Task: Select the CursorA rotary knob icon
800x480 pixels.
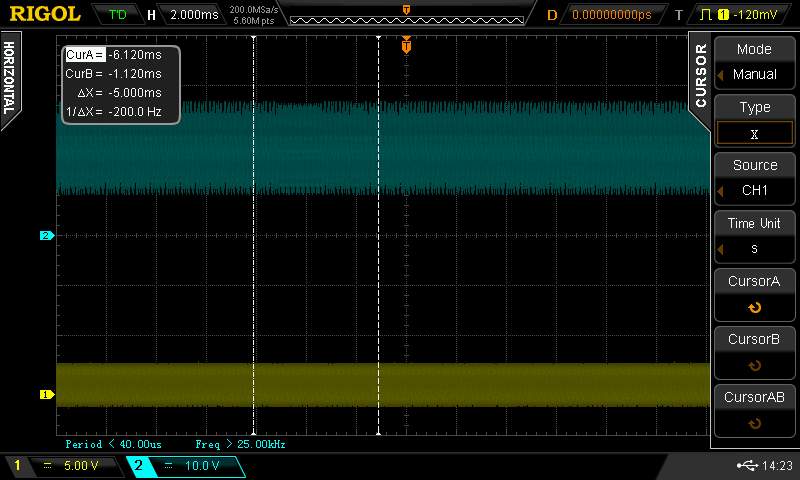Action: pos(754,308)
